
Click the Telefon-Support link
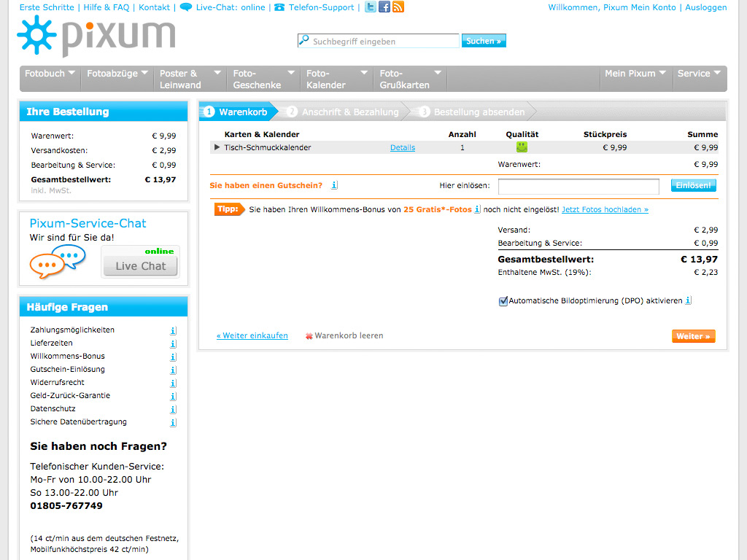pyautogui.click(x=322, y=7)
